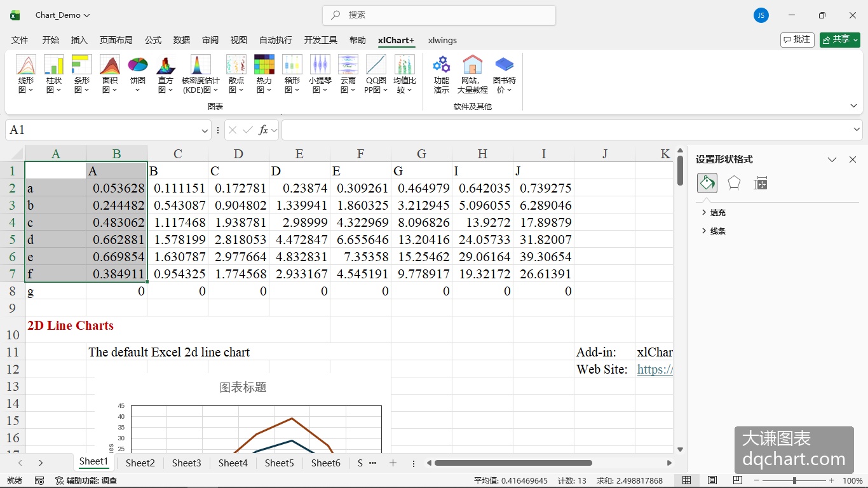Click the 100% zoom level
This screenshot has width=868, height=488.
point(852,480)
